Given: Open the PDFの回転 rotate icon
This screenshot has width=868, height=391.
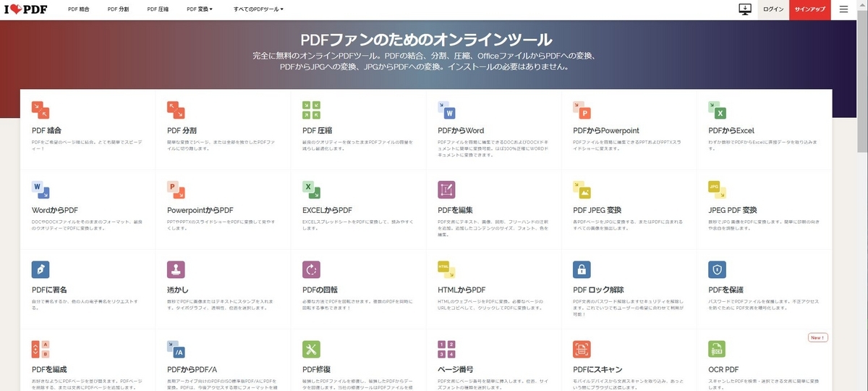Looking at the screenshot, I should coord(311,269).
